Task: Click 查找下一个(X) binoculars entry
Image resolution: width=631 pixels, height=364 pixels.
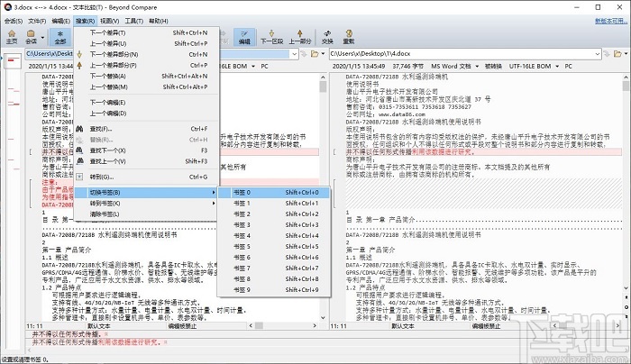Action: [147, 150]
